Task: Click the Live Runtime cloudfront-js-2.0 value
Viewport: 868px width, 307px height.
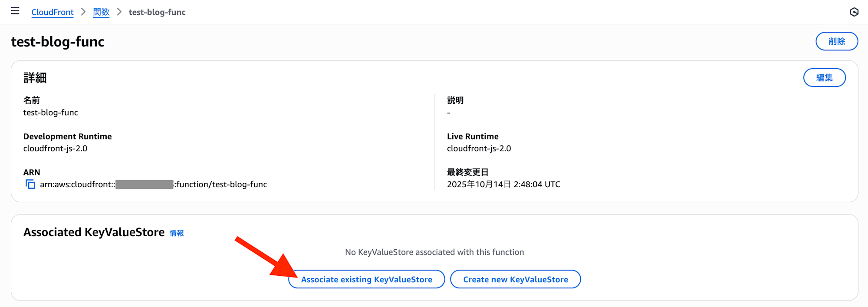Action: pyautogui.click(x=479, y=149)
